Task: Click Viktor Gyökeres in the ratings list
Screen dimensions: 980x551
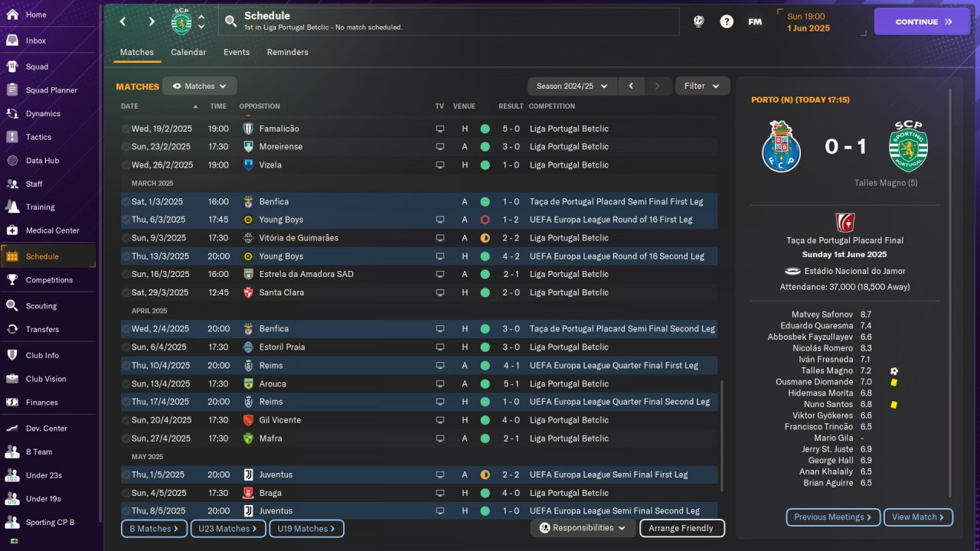Action: coord(822,416)
